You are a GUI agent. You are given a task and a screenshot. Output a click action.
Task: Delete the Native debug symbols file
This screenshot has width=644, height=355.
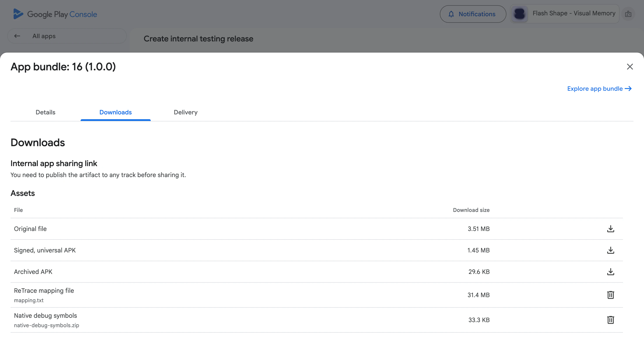[610, 320]
